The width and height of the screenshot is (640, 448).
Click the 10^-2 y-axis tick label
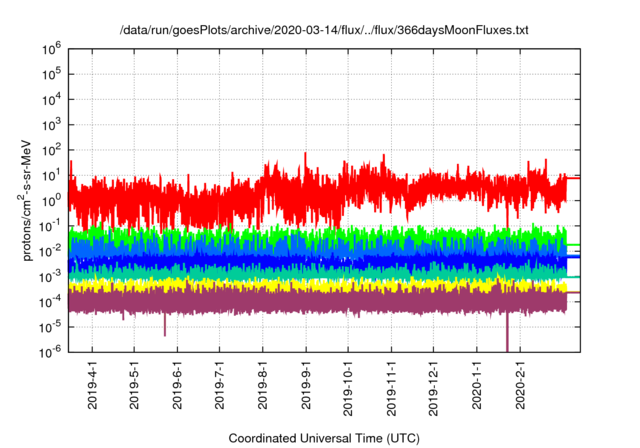point(51,251)
